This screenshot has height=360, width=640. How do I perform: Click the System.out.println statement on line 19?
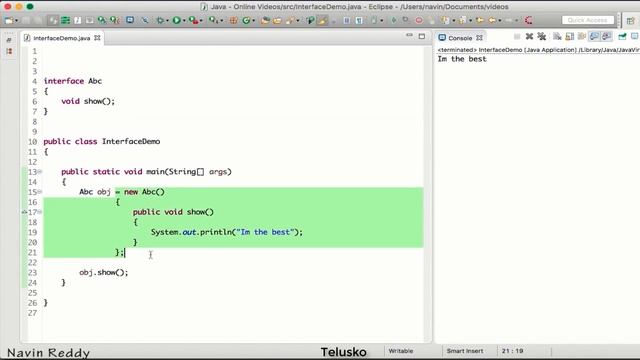[x=227, y=232]
